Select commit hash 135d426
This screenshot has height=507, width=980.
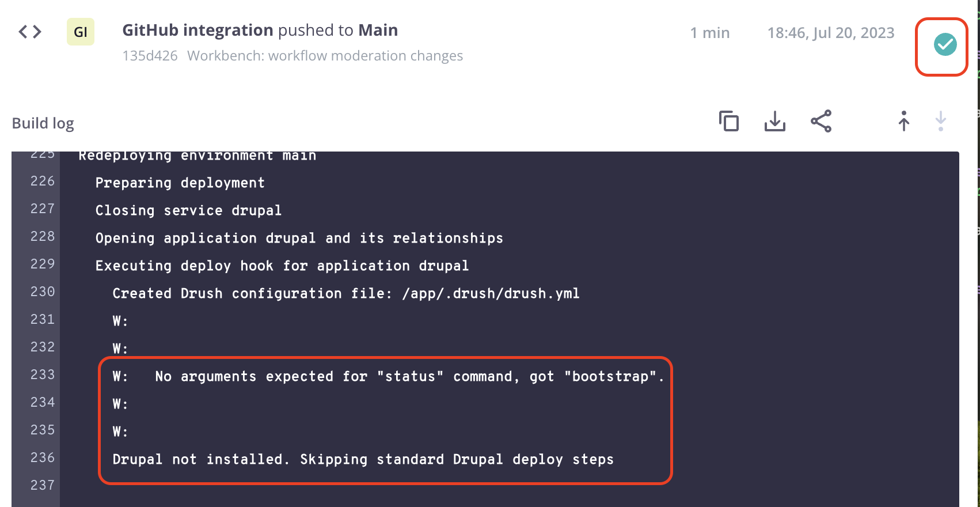tap(150, 55)
